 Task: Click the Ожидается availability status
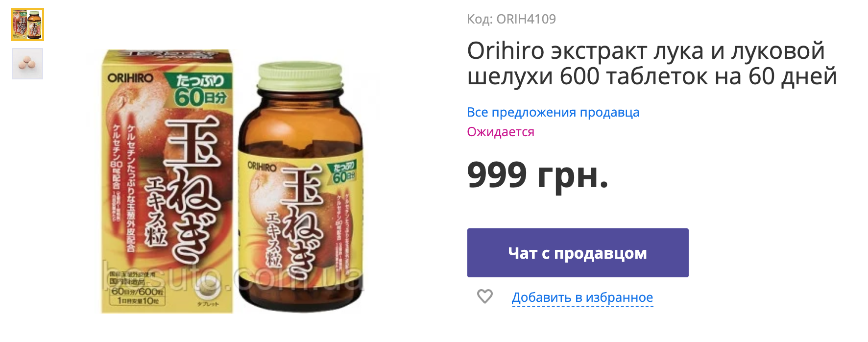pos(501,132)
